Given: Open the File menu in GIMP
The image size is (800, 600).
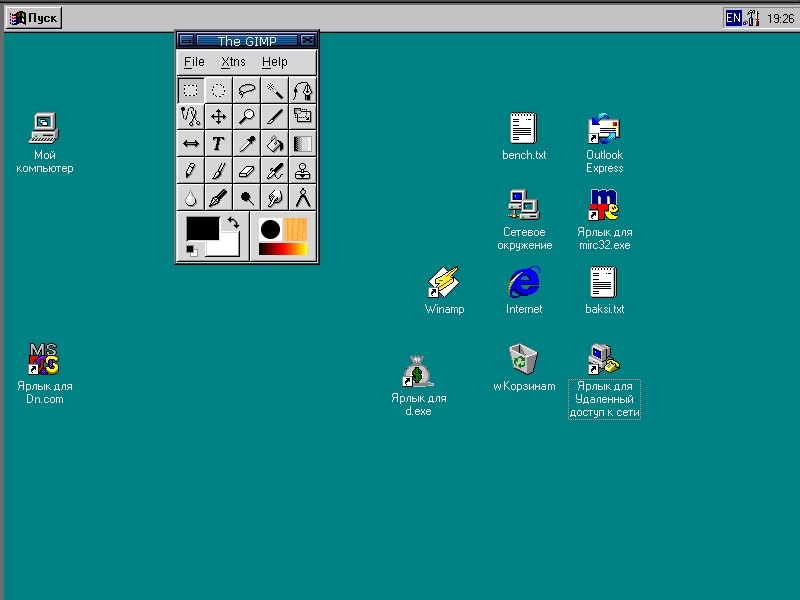Looking at the screenshot, I should coord(194,62).
